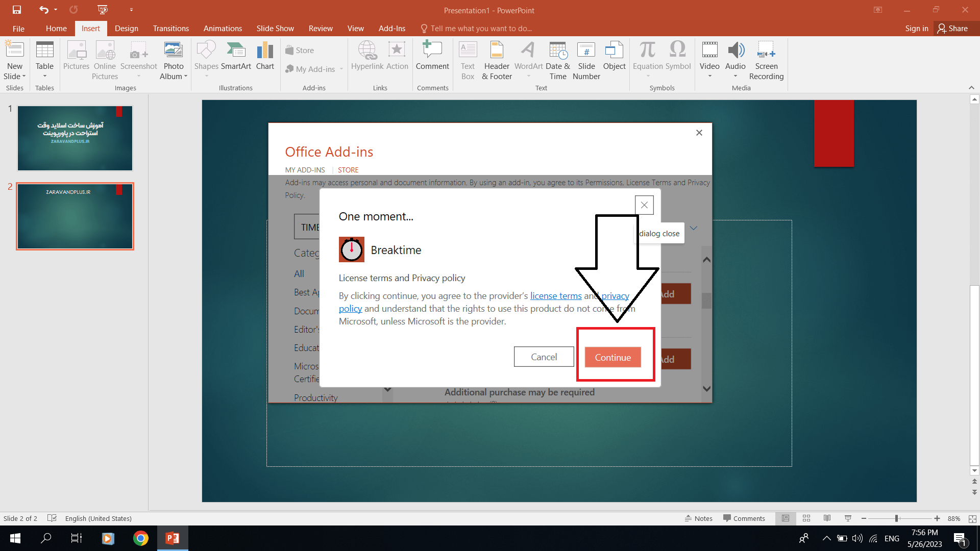Click the Cancel button
This screenshot has width=980, height=551.
coord(544,357)
